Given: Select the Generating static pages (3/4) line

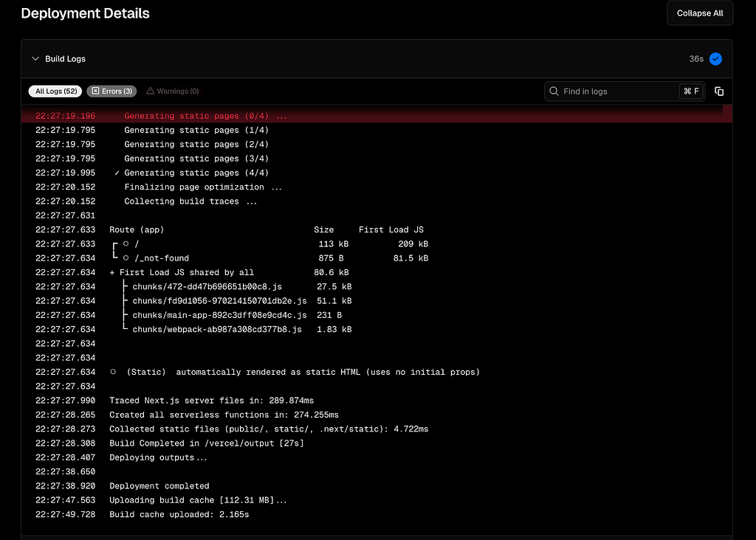Looking at the screenshot, I should [x=377, y=159].
